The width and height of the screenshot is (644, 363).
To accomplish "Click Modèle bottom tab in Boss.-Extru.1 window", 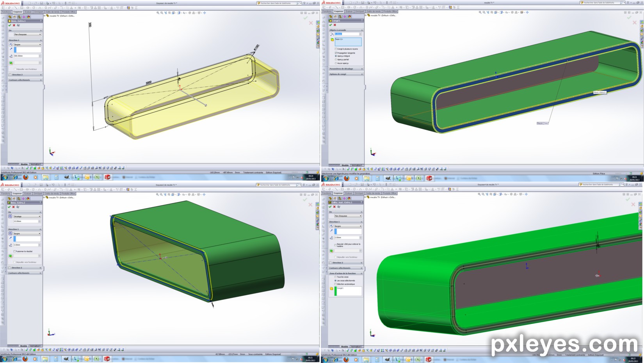I will click(x=24, y=164).
